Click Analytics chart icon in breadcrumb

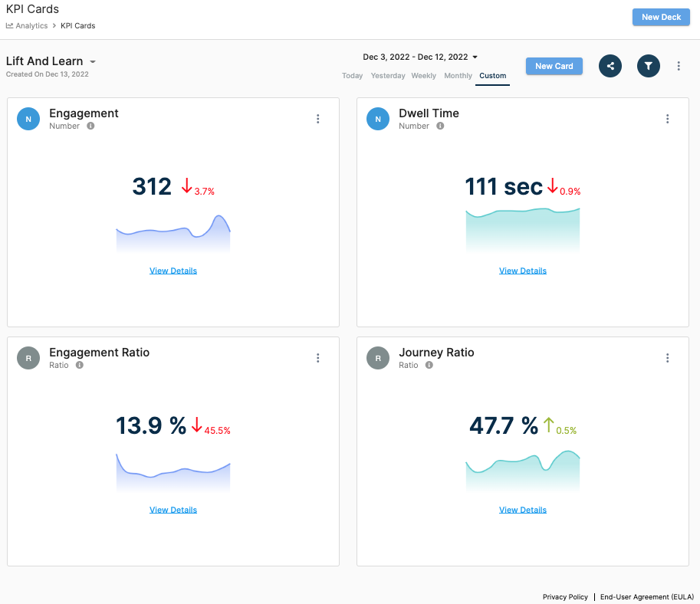tap(9, 25)
